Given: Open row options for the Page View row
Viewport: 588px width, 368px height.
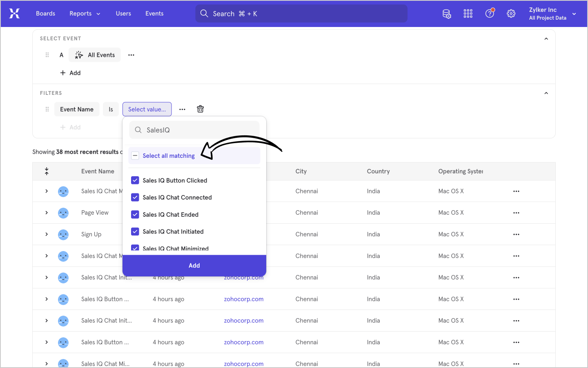Looking at the screenshot, I should click(x=516, y=213).
